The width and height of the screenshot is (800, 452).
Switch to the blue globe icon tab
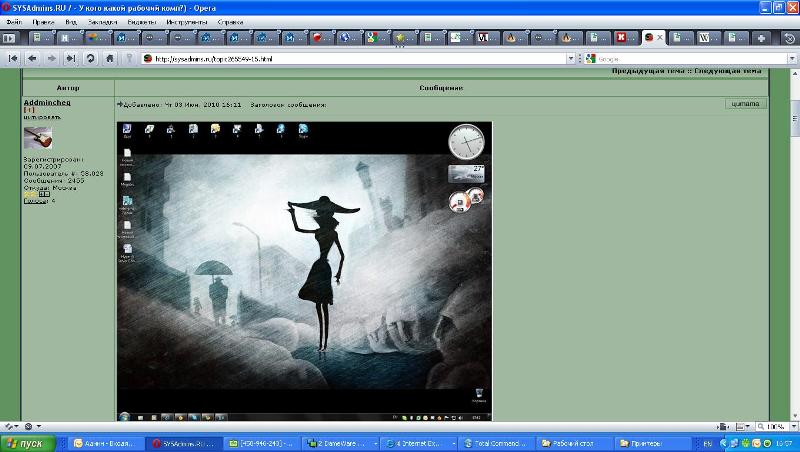pyautogui.click(x=348, y=38)
